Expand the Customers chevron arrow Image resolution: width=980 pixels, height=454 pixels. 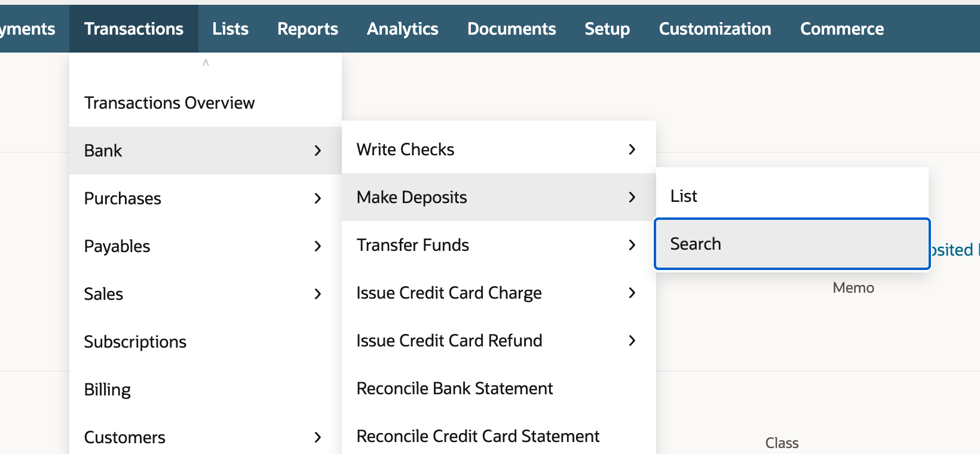[318, 437]
